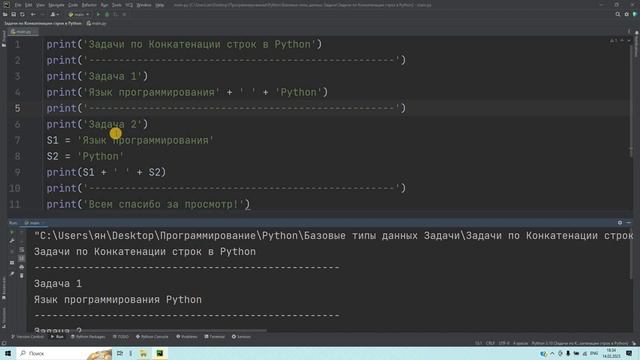Viewport: 640px width, 360px height.
Task: Open the View menu
Action: (40, 5)
